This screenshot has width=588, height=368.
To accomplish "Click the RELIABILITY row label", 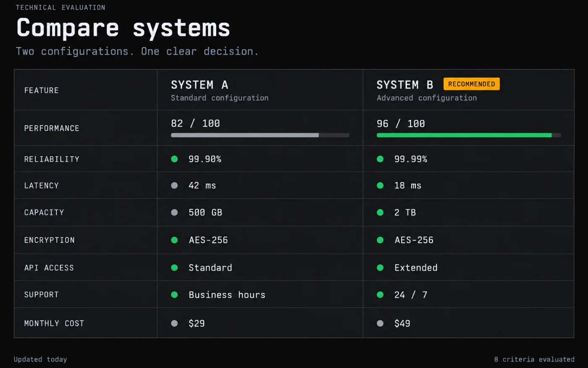I will [x=52, y=159].
